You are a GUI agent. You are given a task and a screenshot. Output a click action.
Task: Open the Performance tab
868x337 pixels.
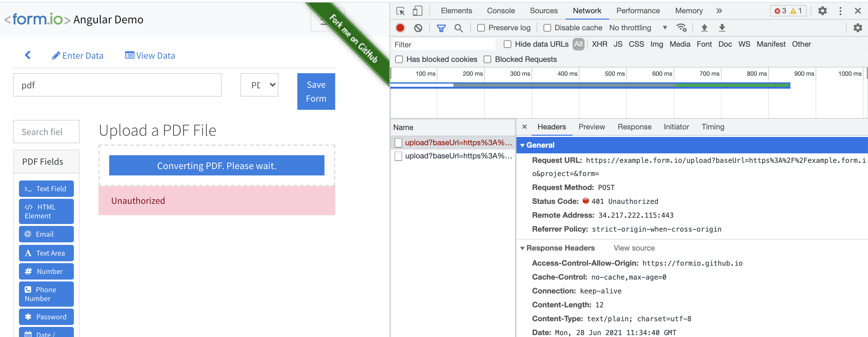click(x=638, y=11)
